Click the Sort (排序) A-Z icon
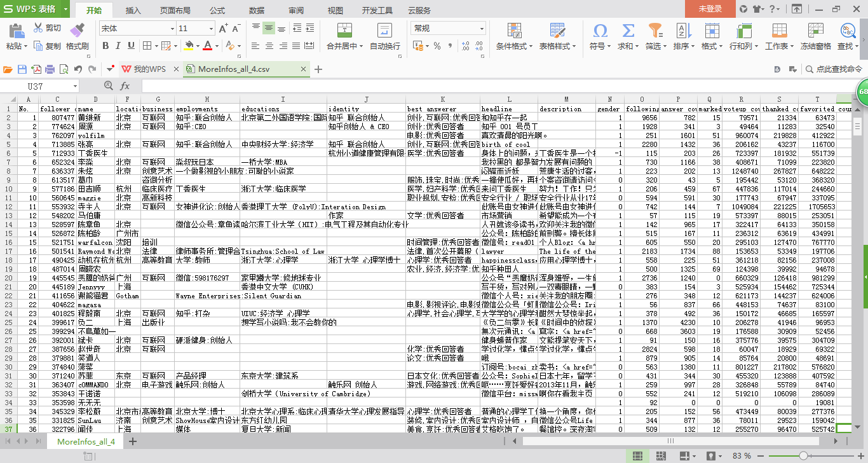This screenshot has height=463, width=868. pos(682,30)
